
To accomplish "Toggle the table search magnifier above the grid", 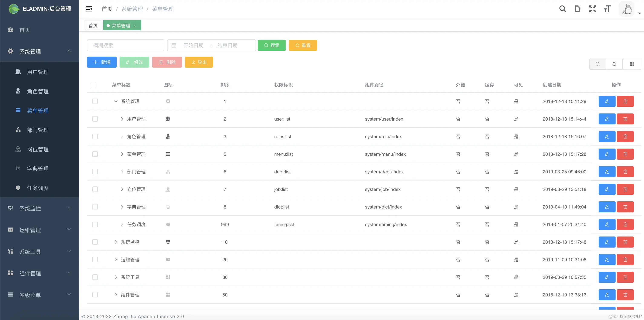I will [598, 64].
